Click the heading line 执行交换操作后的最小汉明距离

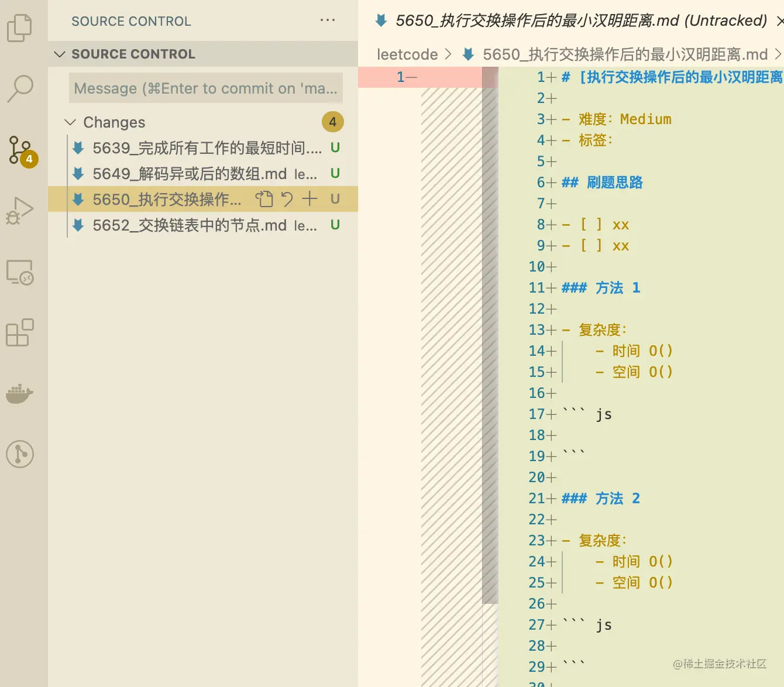coord(672,77)
